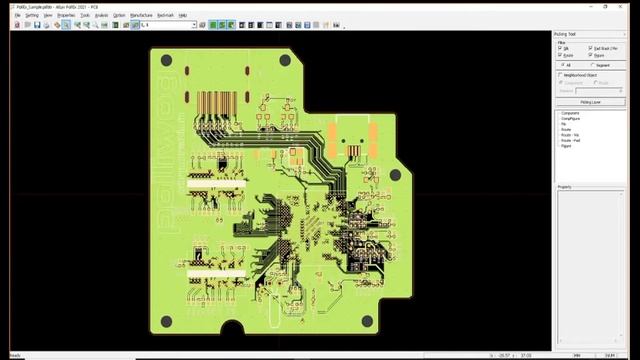
Task: Open the Tools menu
Action: [x=85, y=15]
